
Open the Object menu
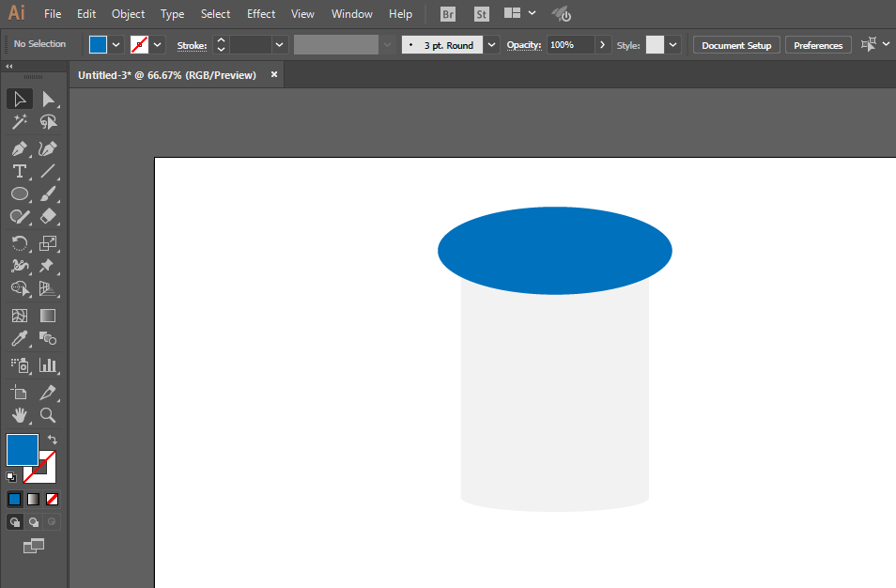pyautogui.click(x=128, y=14)
